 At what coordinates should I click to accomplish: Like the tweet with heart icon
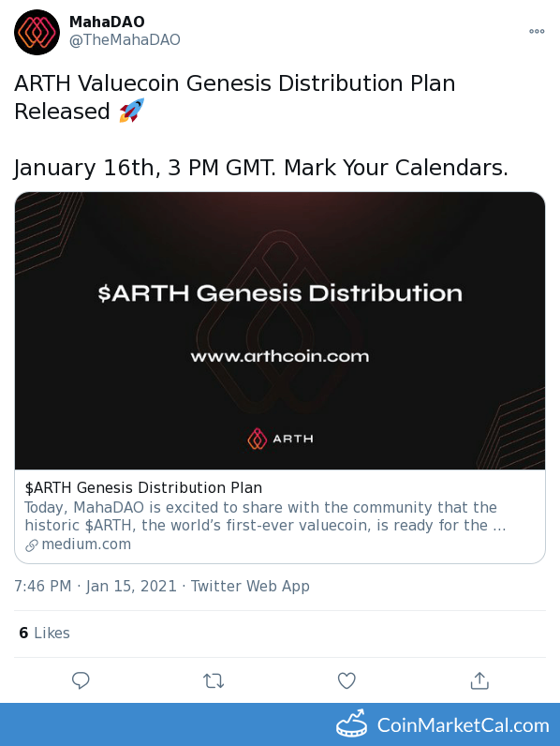pos(346,680)
